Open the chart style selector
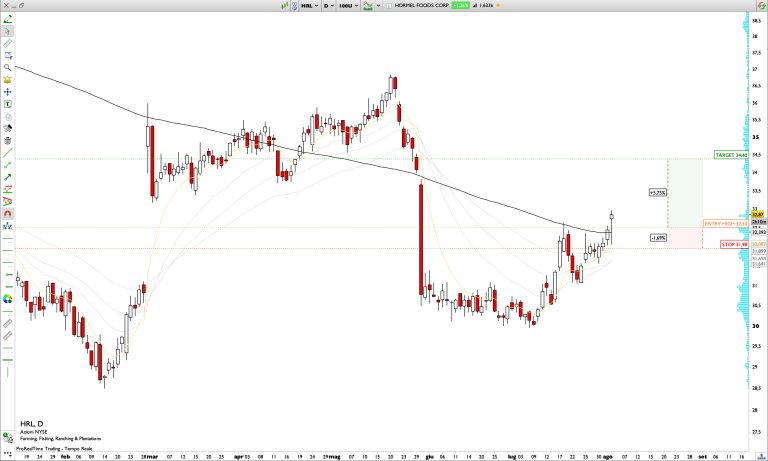This screenshot has height=461, width=768. pyautogui.click(x=371, y=5)
